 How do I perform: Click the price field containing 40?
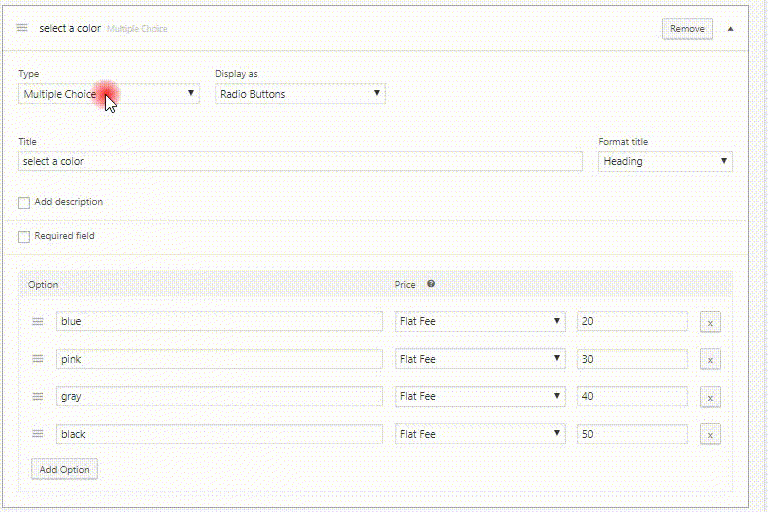pyautogui.click(x=632, y=396)
